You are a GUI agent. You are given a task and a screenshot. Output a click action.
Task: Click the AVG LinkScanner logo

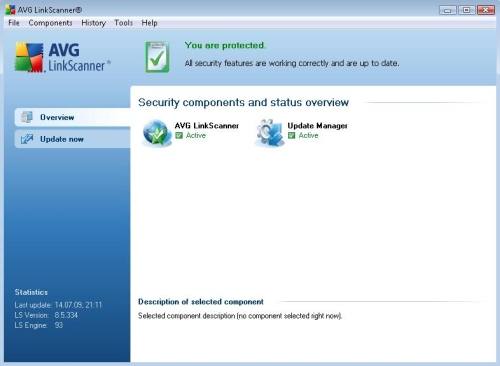coord(63,57)
